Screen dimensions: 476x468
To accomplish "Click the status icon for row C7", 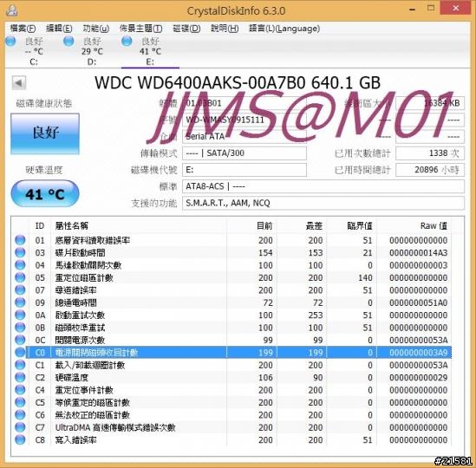I will 20,427.
